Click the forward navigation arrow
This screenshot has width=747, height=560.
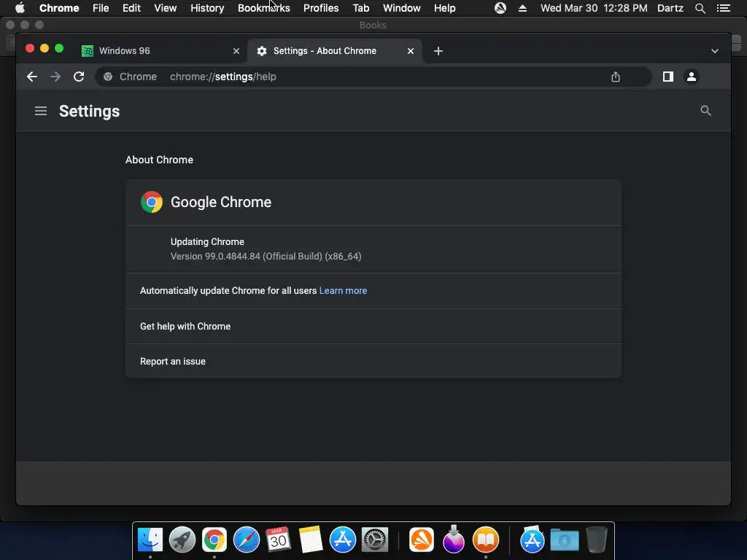point(55,77)
